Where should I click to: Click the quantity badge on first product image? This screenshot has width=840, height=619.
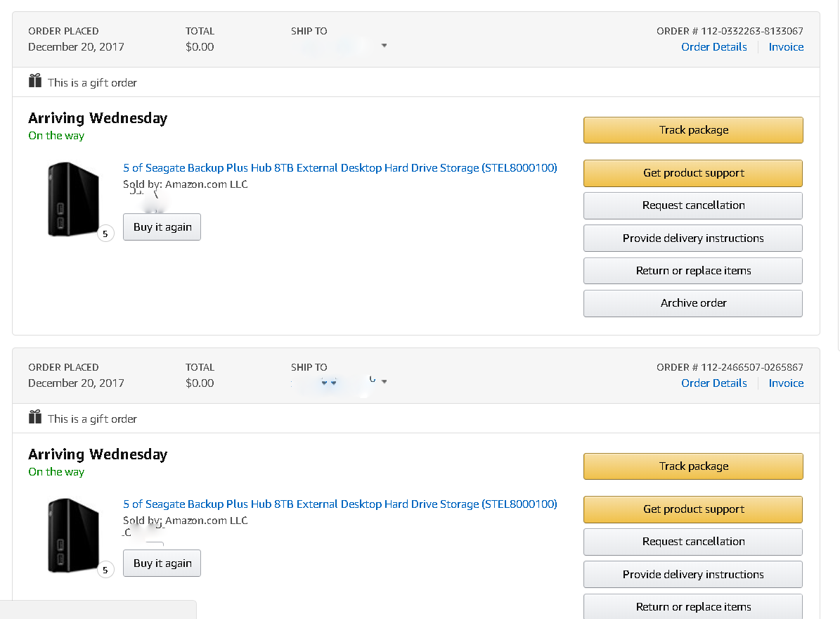click(105, 234)
